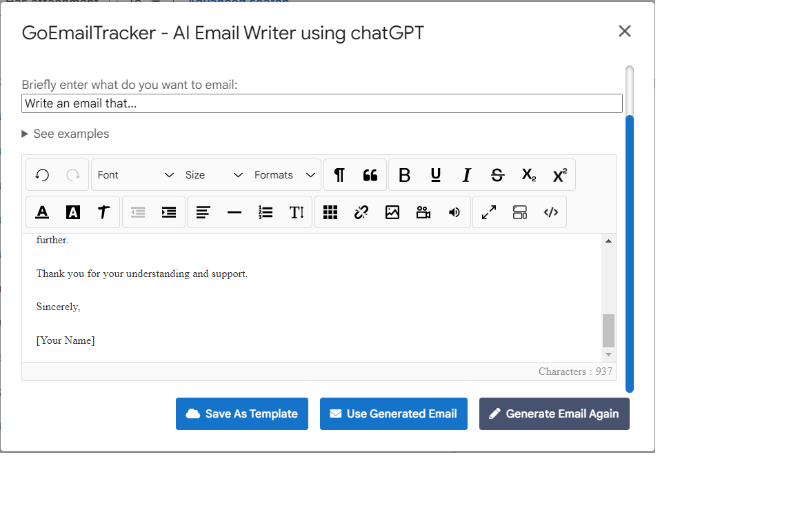This screenshot has height=532, width=800.
Task: Toggle fullscreen editing mode
Action: pos(488,212)
